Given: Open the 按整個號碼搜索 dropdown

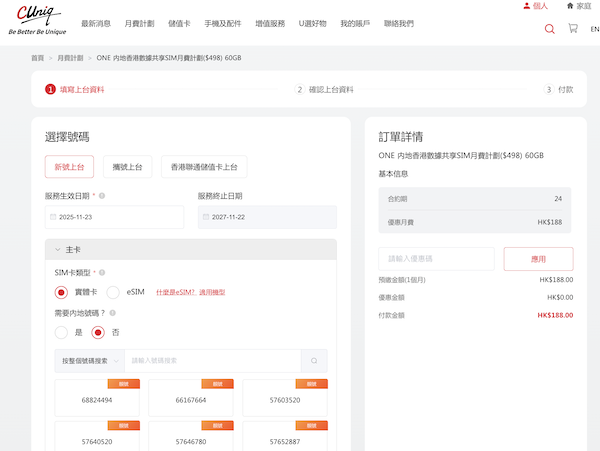Looking at the screenshot, I should click(x=89, y=361).
